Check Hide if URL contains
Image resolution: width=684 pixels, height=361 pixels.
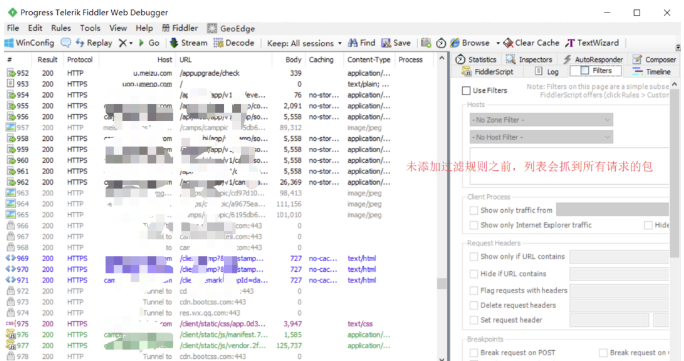[x=474, y=274]
